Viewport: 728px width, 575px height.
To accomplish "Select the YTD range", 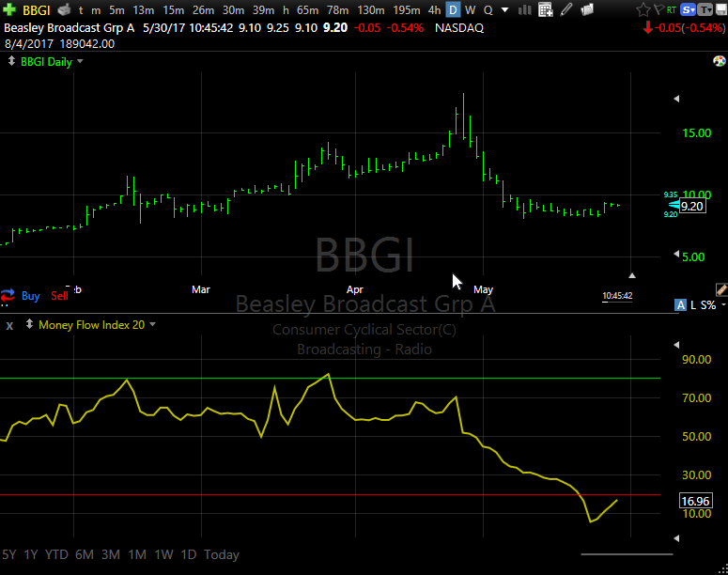I will 56,554.
